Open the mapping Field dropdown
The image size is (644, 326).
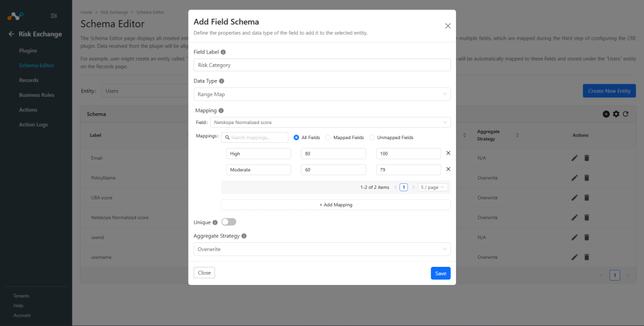330,123
